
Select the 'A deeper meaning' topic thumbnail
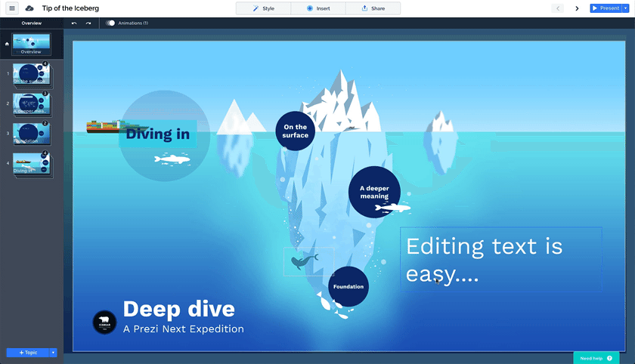coord(32,103)
